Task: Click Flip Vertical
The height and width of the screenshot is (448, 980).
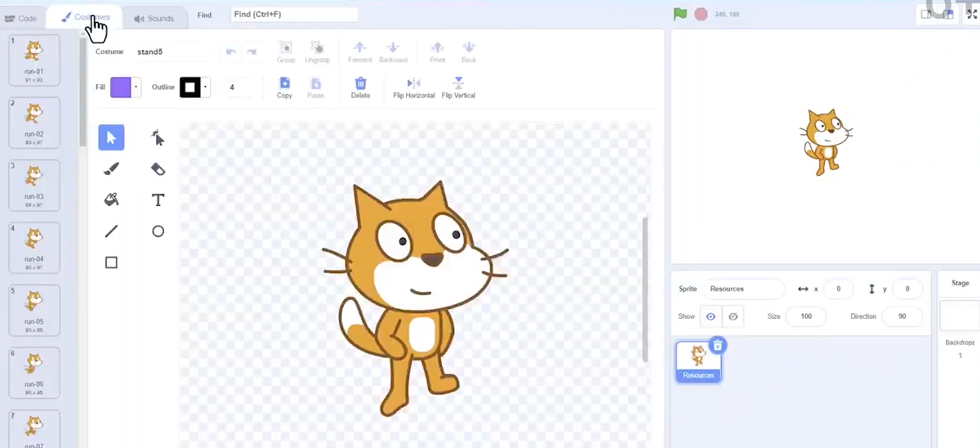Action: click(458, 87)
